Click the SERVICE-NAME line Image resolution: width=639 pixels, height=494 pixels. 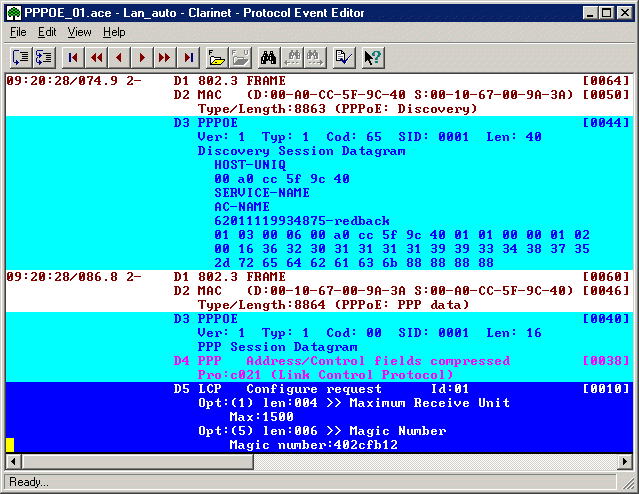pyautogui.click(x=262, y=193)
